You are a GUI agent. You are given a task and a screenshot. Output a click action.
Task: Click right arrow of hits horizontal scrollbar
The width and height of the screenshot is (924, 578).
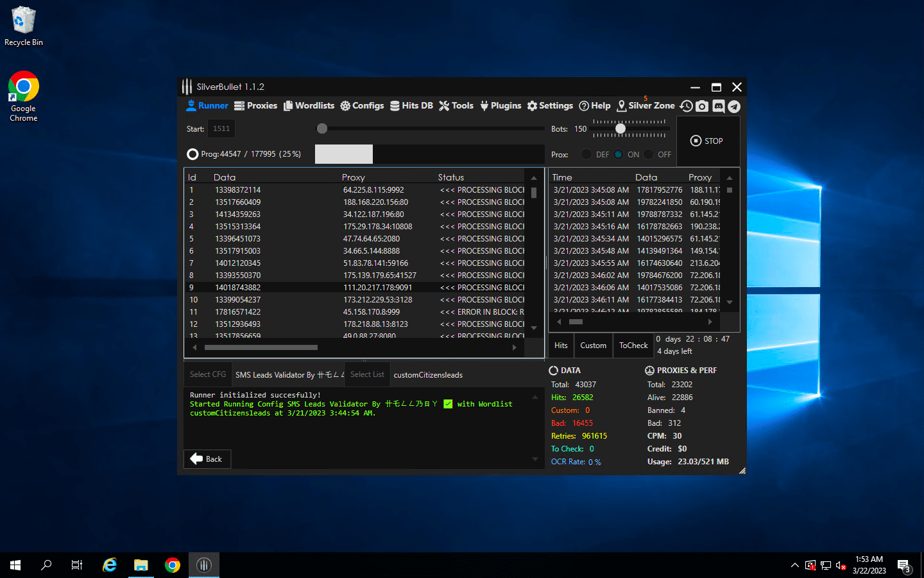(x=710, y=322)
